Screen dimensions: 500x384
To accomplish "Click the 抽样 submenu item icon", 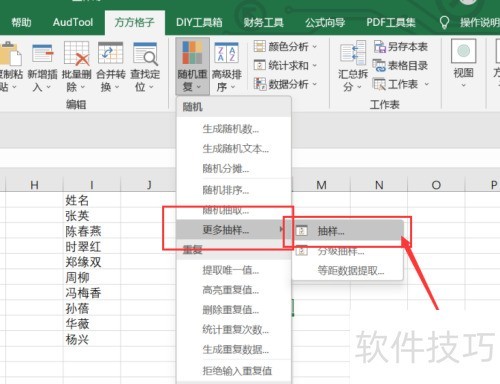I will pos(302,231).
